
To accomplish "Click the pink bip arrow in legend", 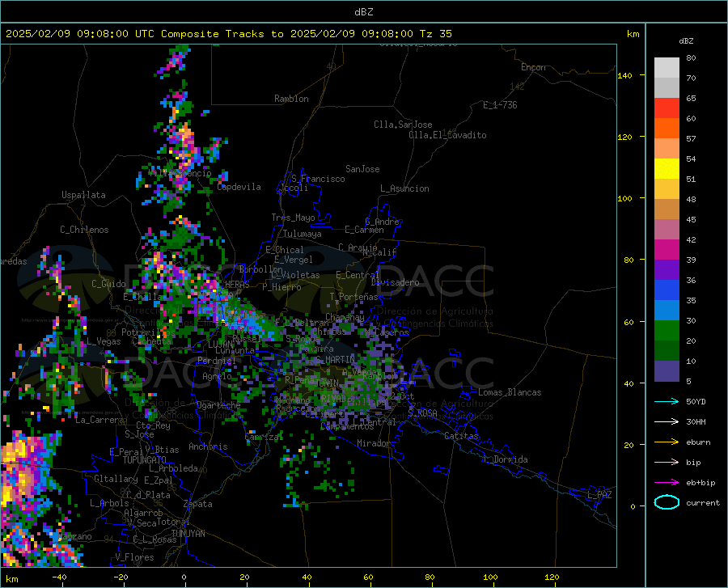I will pos(667,463).
